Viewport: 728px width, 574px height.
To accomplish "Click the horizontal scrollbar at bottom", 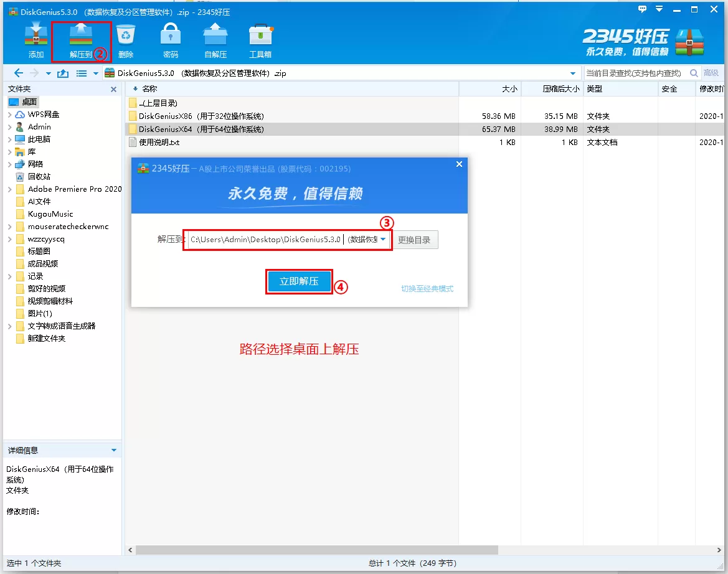I will coord(316,550).
